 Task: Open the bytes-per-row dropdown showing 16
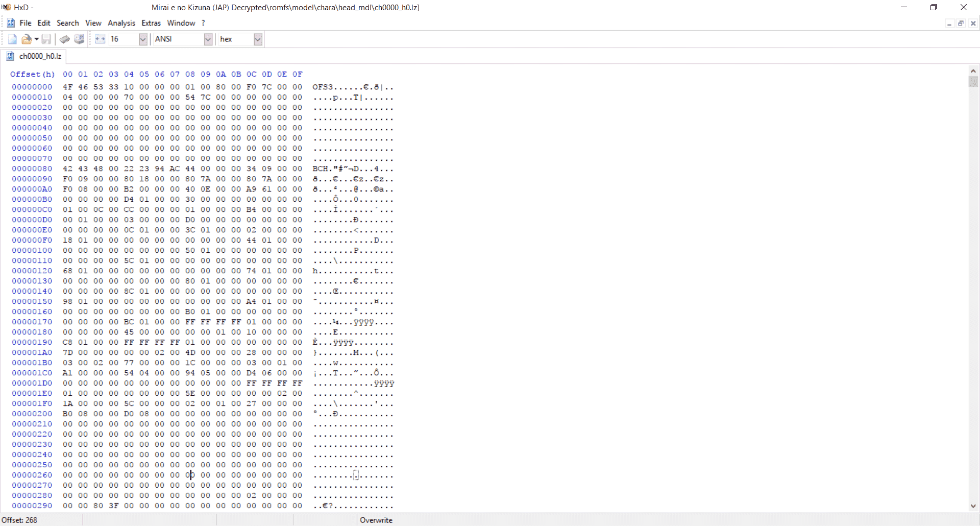click(x=143, y=39)
